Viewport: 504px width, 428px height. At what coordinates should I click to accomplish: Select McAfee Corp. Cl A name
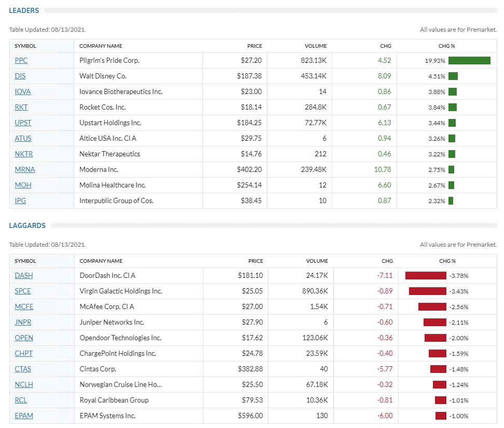107,307
